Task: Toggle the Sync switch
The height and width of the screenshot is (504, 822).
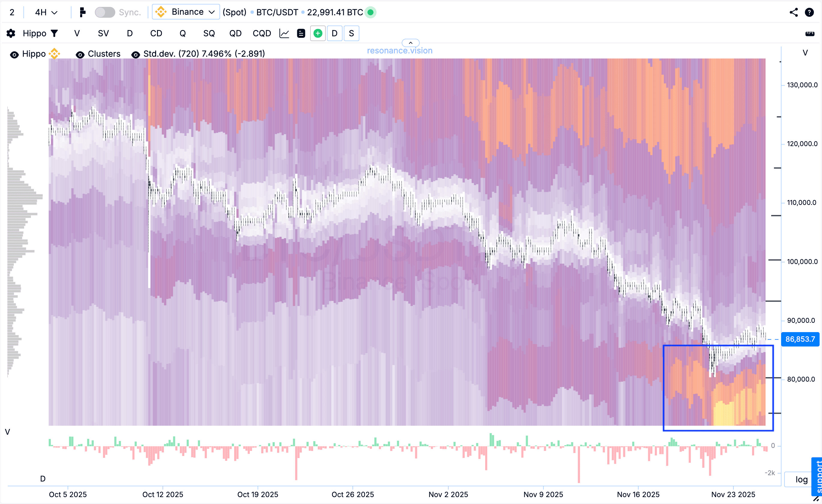Action: tap(105, 12)
